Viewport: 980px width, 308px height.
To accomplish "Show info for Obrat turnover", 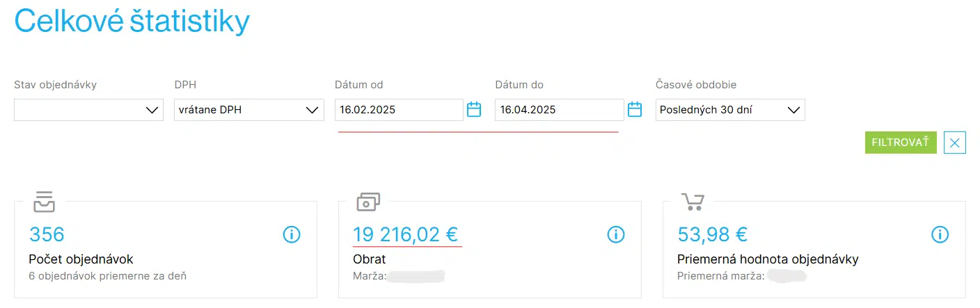I will (616, 234).
